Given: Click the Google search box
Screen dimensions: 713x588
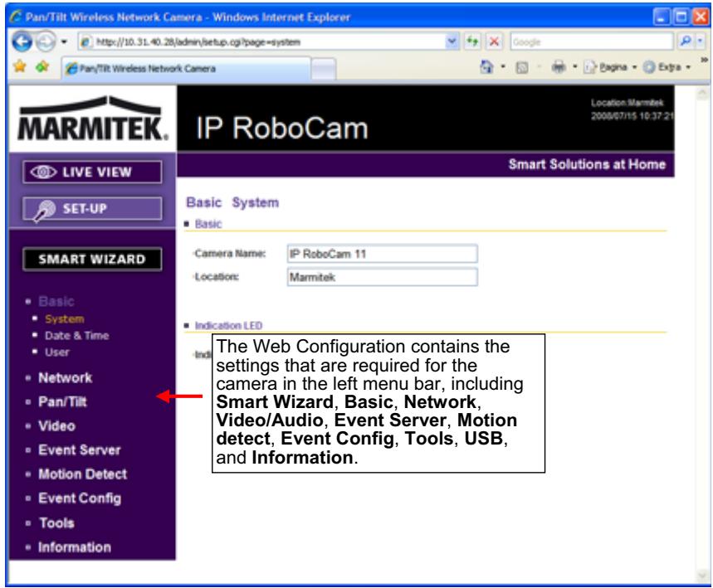Looking at the screenshot, I should (591, 41).
